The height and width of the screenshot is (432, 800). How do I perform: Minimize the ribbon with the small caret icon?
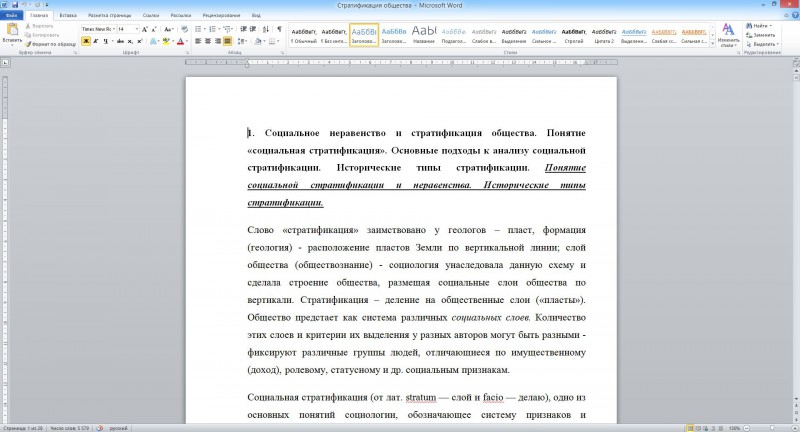[788, 15]
